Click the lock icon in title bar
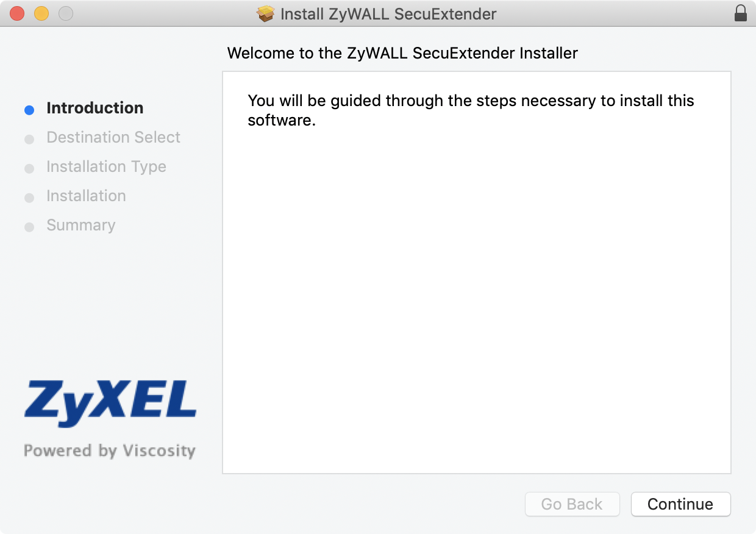Viewport: 756px width, 534px height. 741,13
